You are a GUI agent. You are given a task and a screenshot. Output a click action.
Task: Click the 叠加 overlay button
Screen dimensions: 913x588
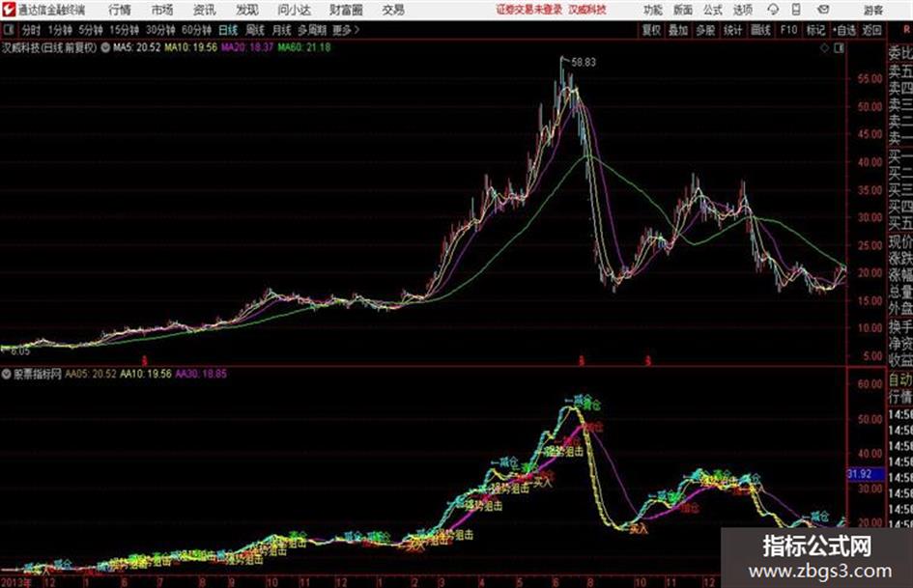click(x=678, y=30)
